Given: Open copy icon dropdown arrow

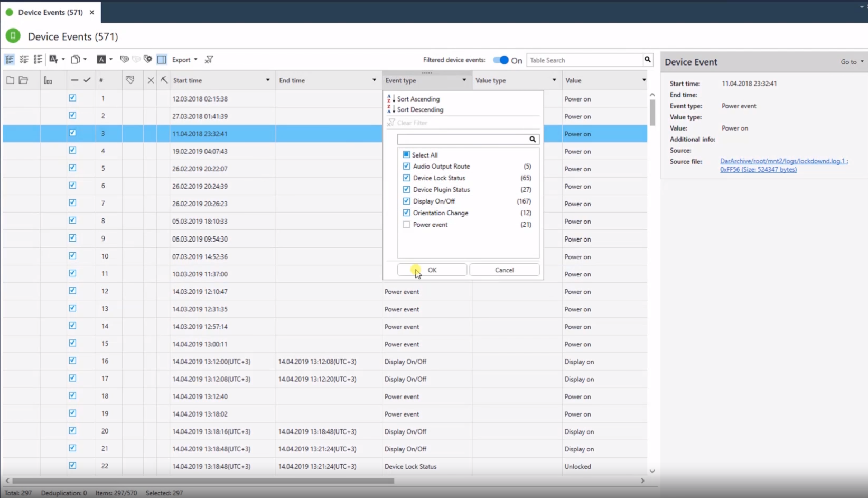Looking at the screenshot, I should [x=85, y=60].
